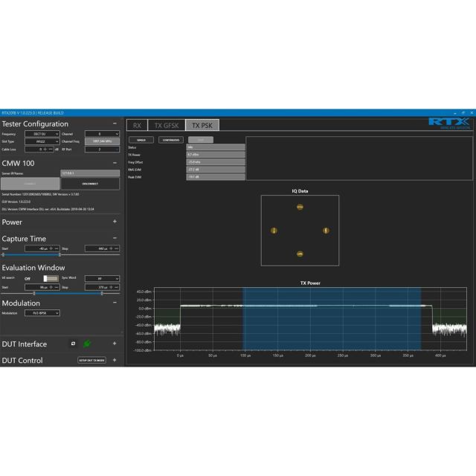The height and width of the screenshot is (476, 476).
Task: Switch to the TX GFSK tab
Action: tap(167, 126)
